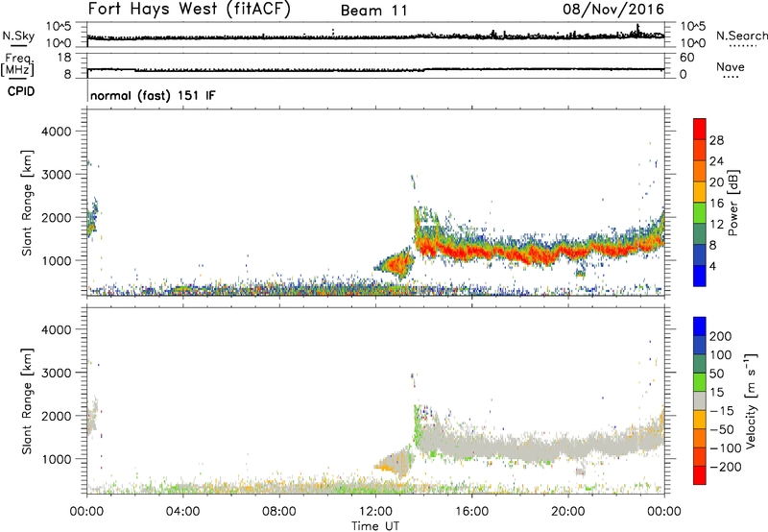Click the 'N.Sky' axis label

pos(18,36)
